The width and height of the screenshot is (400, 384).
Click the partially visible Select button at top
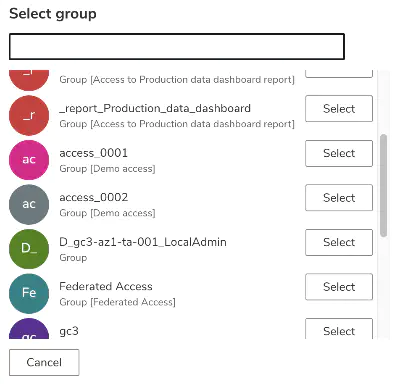pos(339,74)
